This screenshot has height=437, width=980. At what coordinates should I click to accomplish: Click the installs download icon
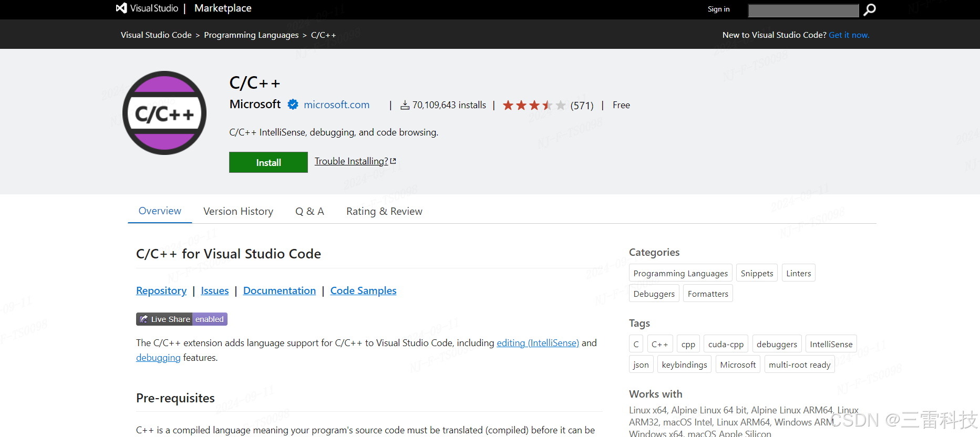click(x=405, y=105)
